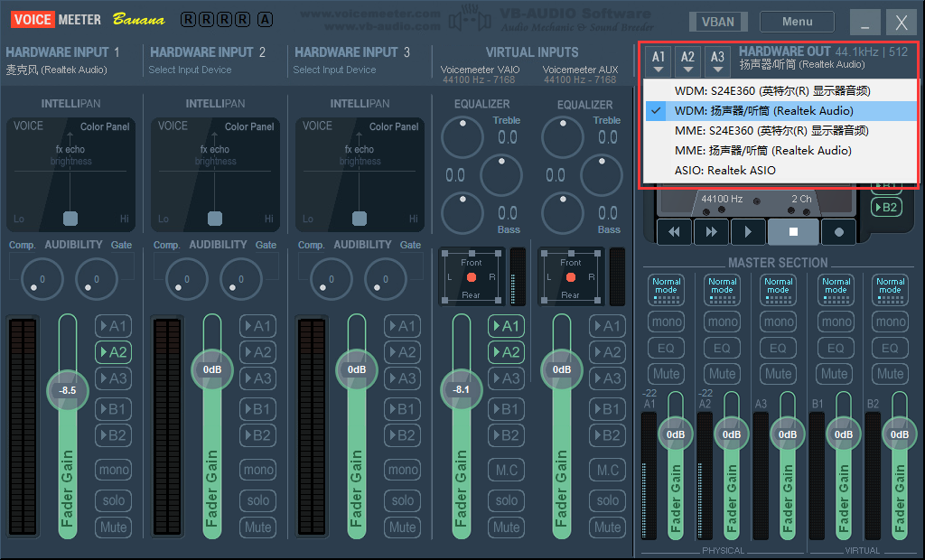
Task: Mute the Voicemeeter AUX strip
Action: click(607, 527)
